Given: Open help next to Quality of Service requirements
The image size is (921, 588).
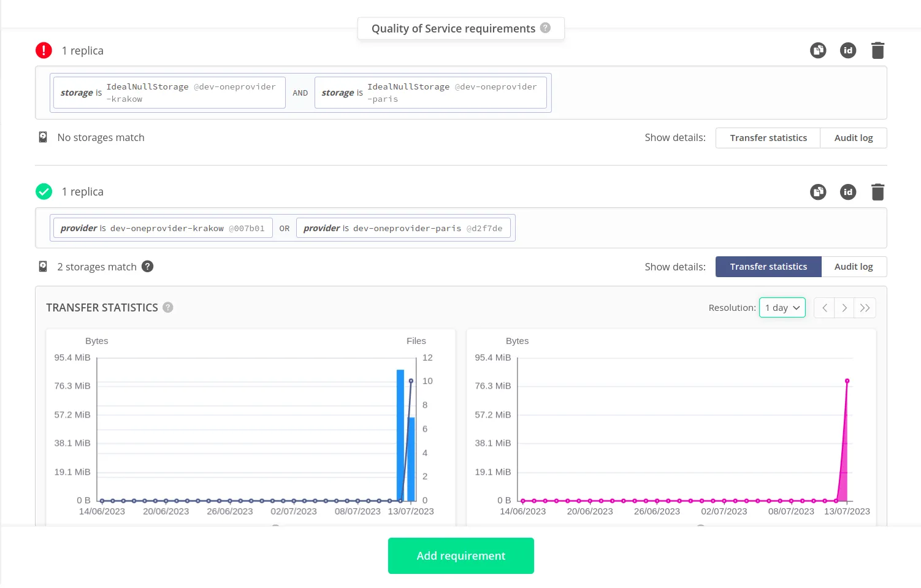Looking at the screenshot, I should (x=545, y=28).
